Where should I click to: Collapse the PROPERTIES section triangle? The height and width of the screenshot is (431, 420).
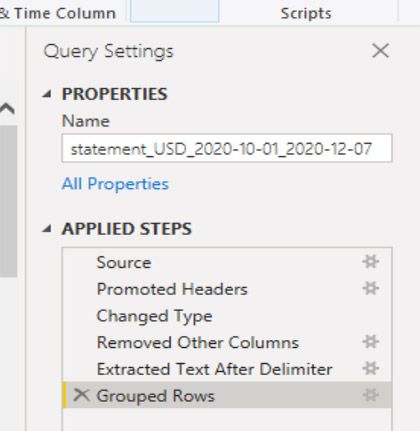[47, 94]
